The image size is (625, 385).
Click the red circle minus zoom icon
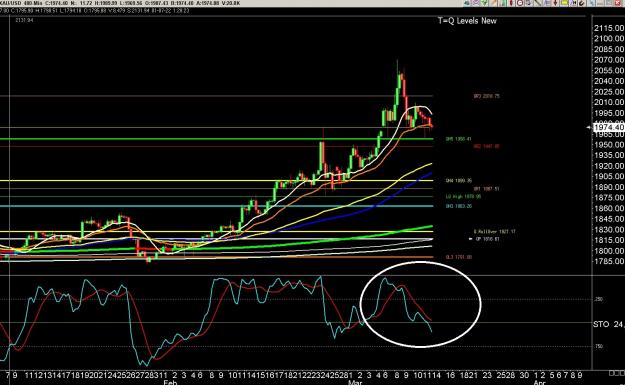[x=520, y=3]
